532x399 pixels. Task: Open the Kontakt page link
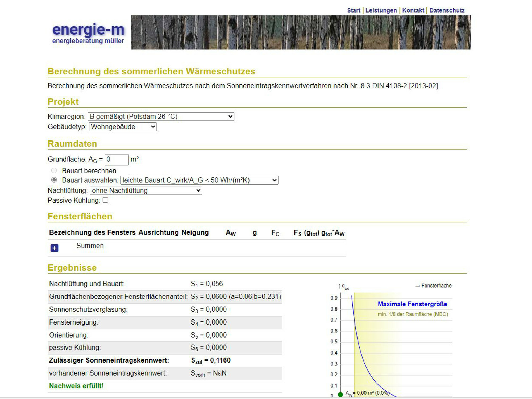pos(413,10)
